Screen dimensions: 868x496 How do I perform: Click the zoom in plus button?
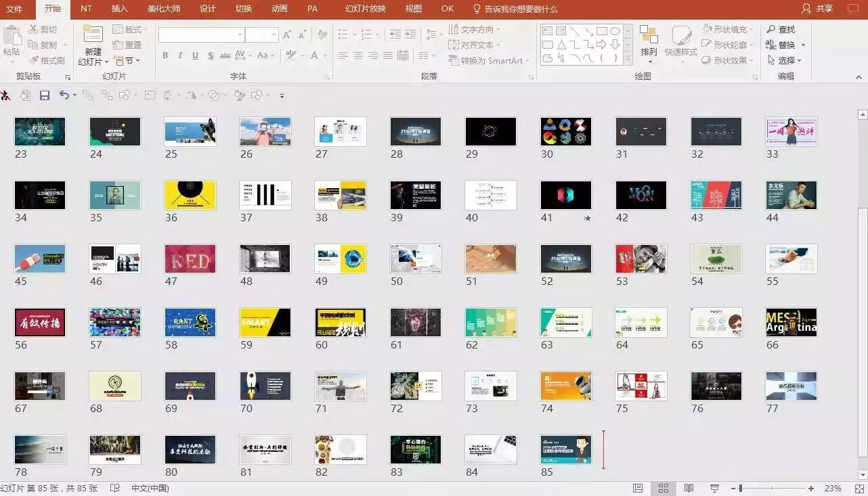tap(811, 488)
